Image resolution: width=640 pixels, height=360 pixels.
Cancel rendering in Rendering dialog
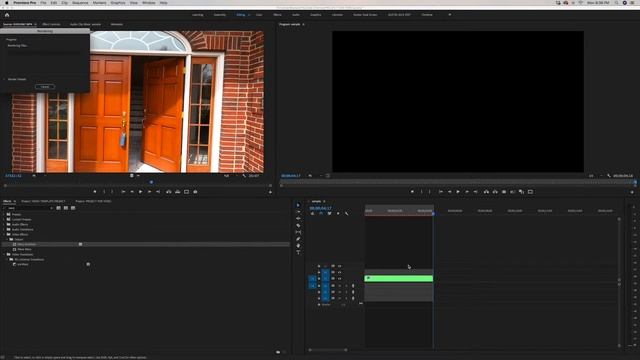point(45,87)
